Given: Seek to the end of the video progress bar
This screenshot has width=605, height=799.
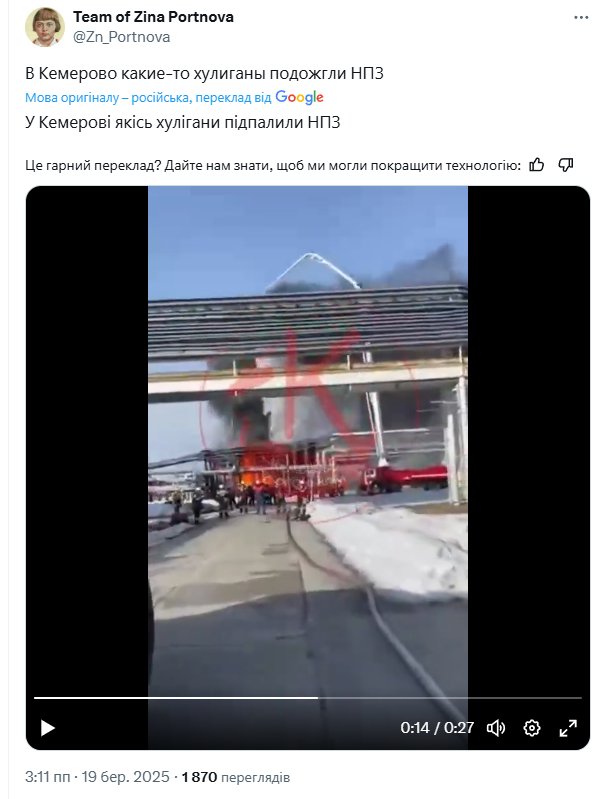Looking at the screenshot, I should 580,698.
